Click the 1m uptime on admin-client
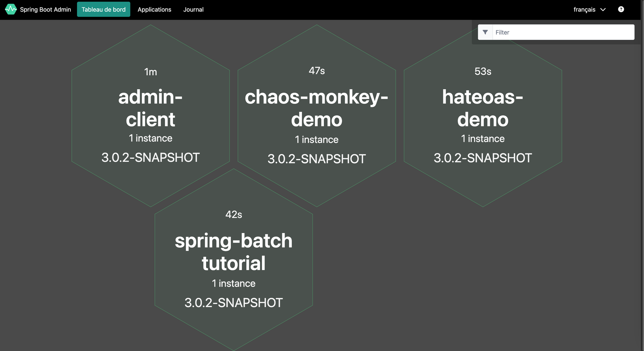This screenshot has width=644, height=351. pyautogui.click(x=150, y=72)
